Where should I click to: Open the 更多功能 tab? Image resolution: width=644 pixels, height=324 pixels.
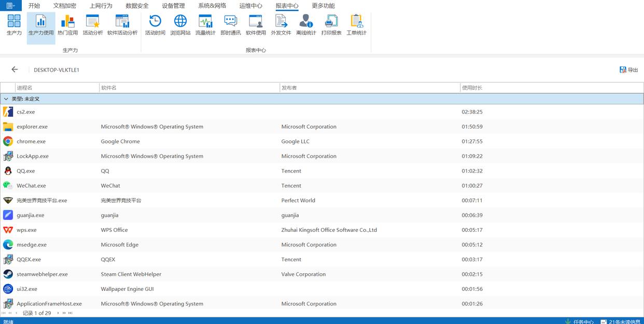click(323, 6)
